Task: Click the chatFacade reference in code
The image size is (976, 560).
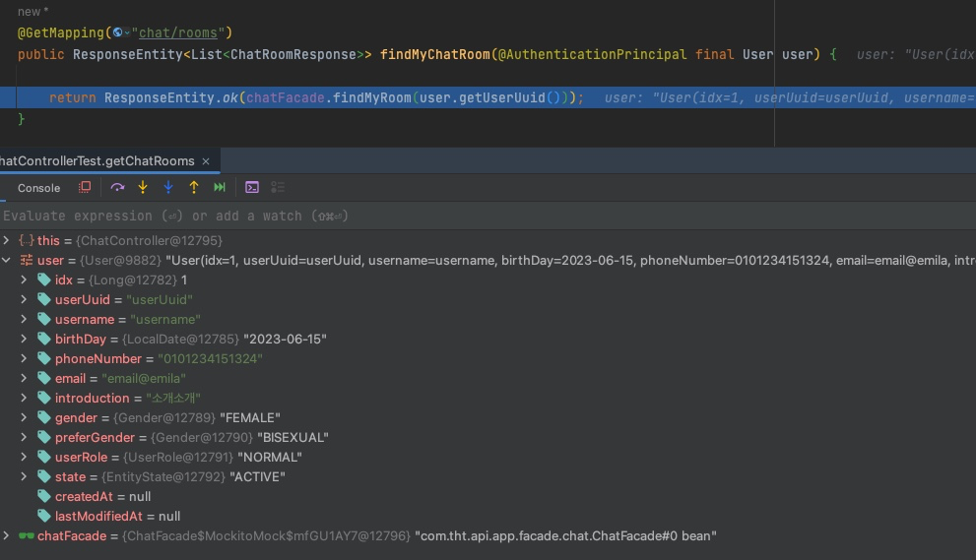Action: pos(286,97)
